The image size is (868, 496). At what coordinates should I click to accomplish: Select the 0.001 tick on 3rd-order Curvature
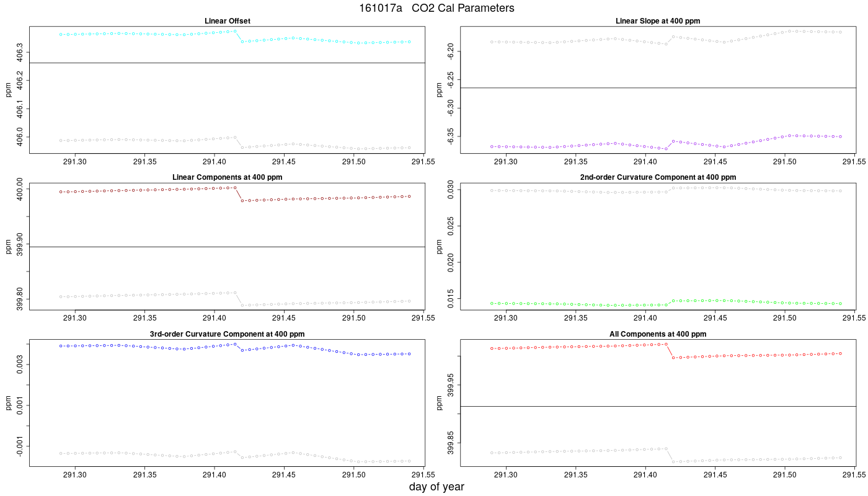tap(20, 405)
